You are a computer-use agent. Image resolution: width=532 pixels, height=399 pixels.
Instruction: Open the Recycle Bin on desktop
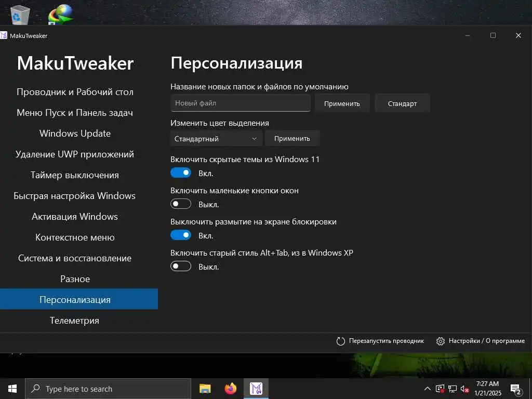20,15
